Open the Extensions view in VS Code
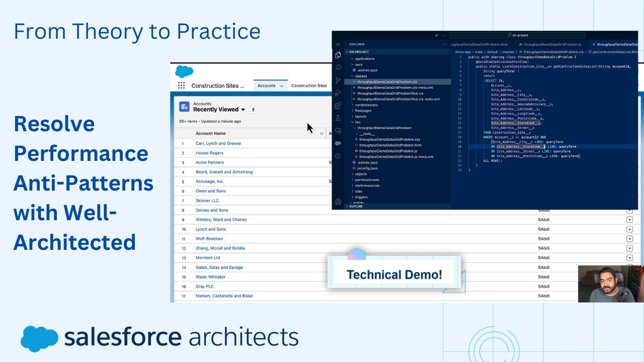 338,106
